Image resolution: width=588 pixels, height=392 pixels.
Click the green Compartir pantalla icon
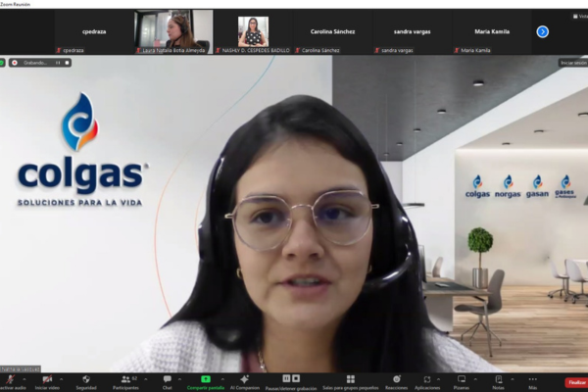[206, 379]
